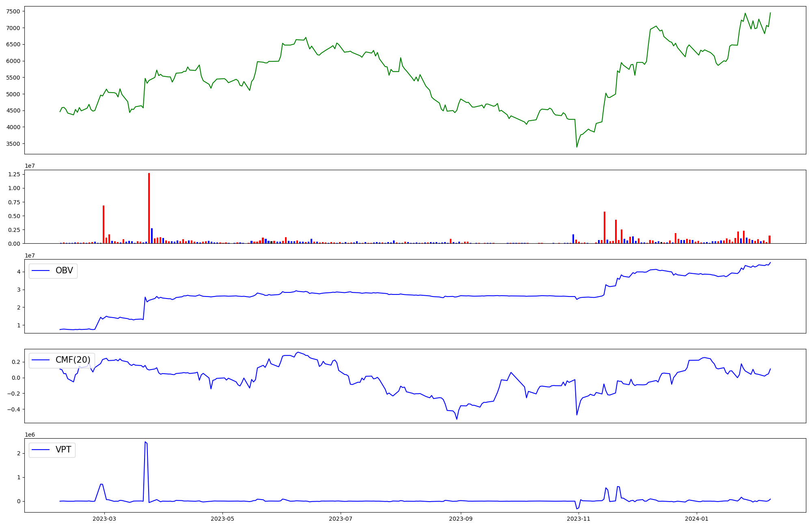Click the VPT spike peak in March 2023
Image resolution: width=812 pixels, height=528 pixels.
145,442
